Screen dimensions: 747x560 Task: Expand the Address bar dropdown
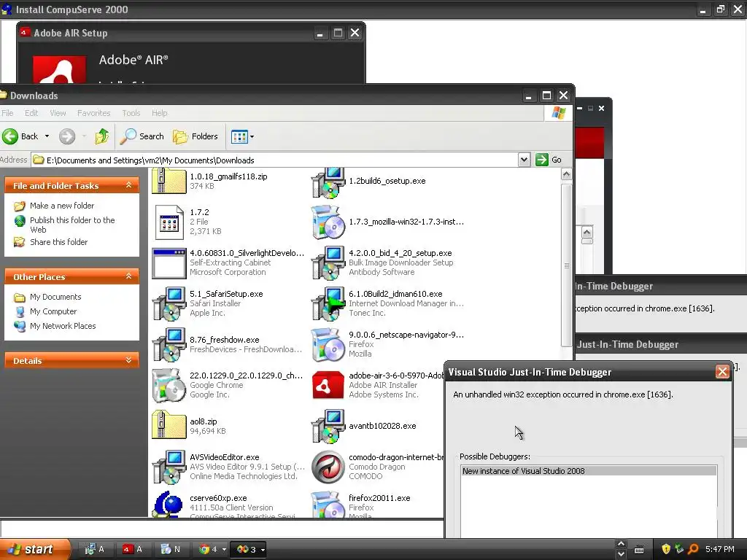point(524,160)
